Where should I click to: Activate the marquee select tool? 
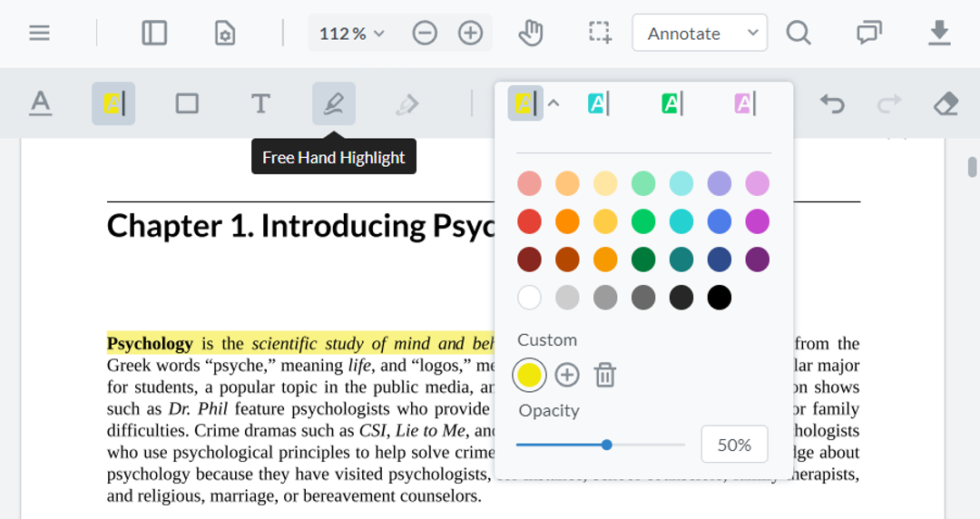(x=600, y=33)
